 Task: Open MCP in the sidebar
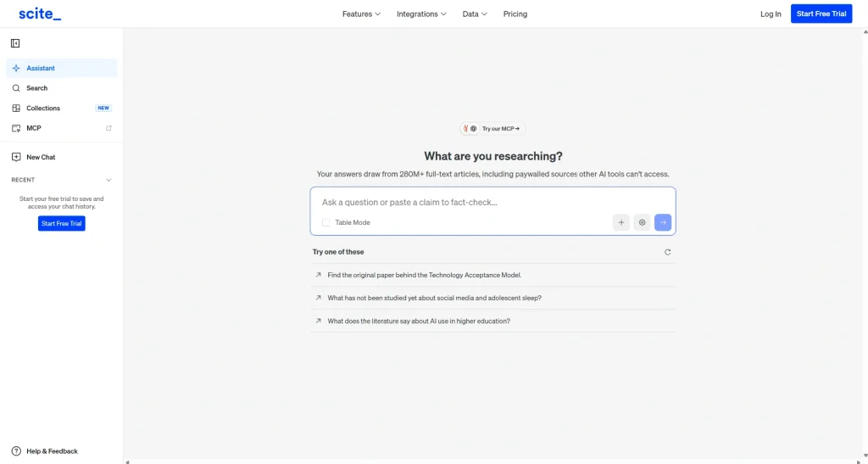pyautogui.click(x=61, y=128)
